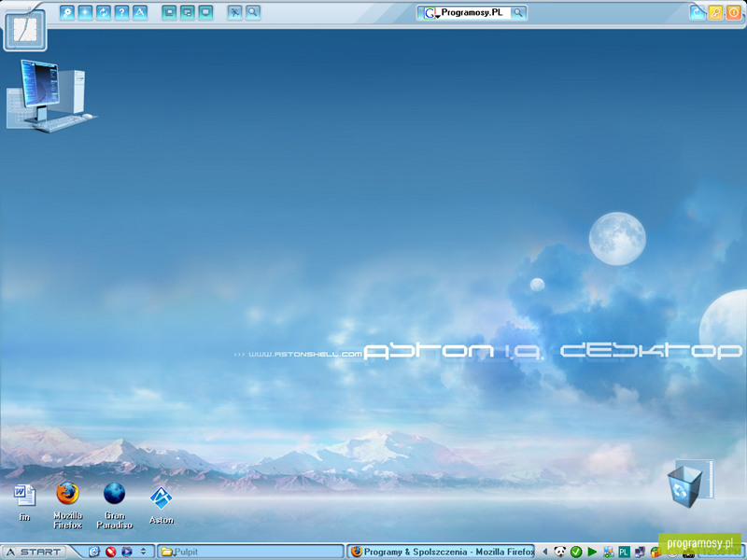Click the sparkle star toolbar icon
Image resolution: width=747 pixels, height=560 pixels.
tap(85, 12)
